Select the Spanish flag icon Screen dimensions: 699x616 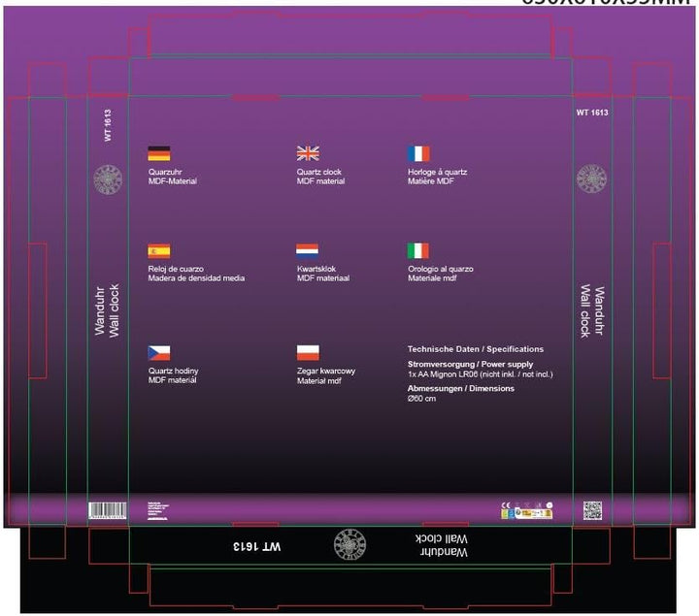[159, 250]
